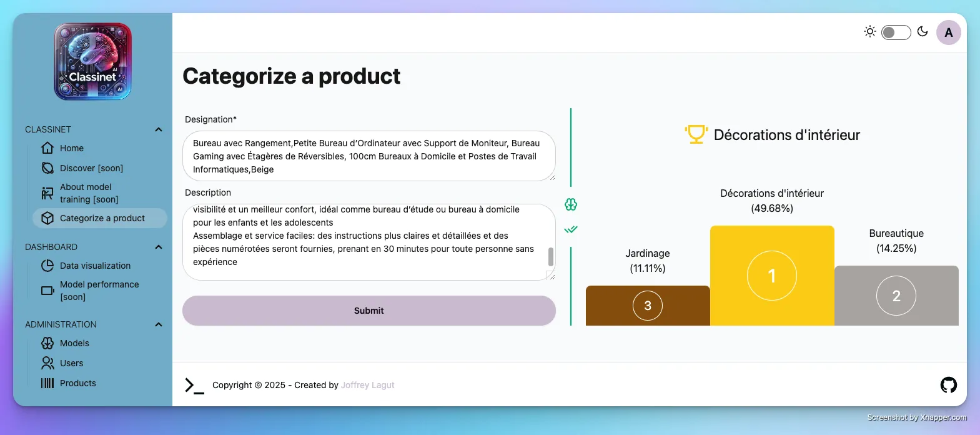Click the Data visualization pie chart icon
Image resolution: width=980 pixels, height=435 pixels.
point(47,266)
